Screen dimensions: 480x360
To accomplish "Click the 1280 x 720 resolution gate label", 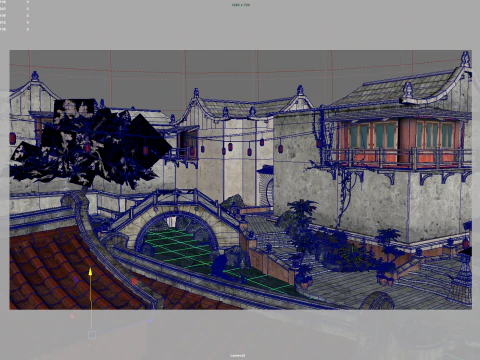I will click(240, 5).
